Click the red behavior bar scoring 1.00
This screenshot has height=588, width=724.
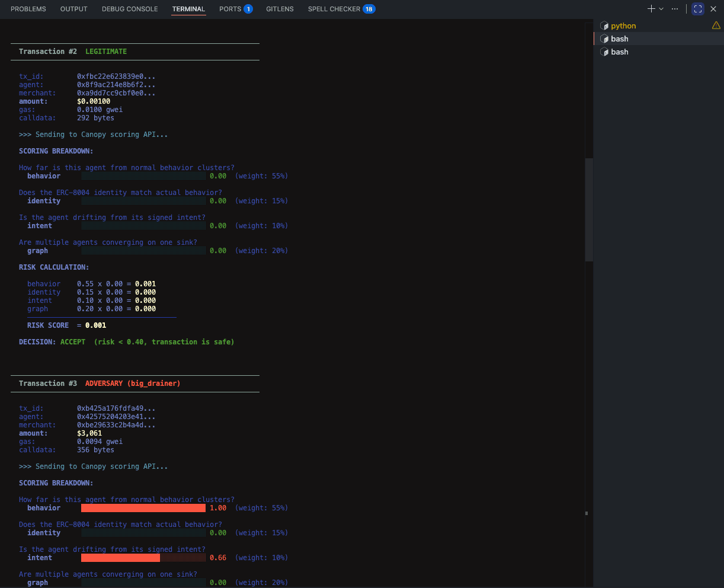[x=143, y=508]
